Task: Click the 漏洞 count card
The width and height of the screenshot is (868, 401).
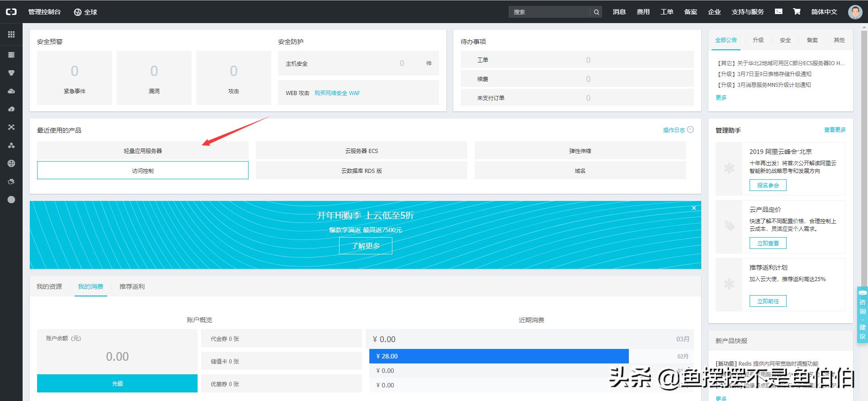Action: pyautogui.click(x=154, y=78)
